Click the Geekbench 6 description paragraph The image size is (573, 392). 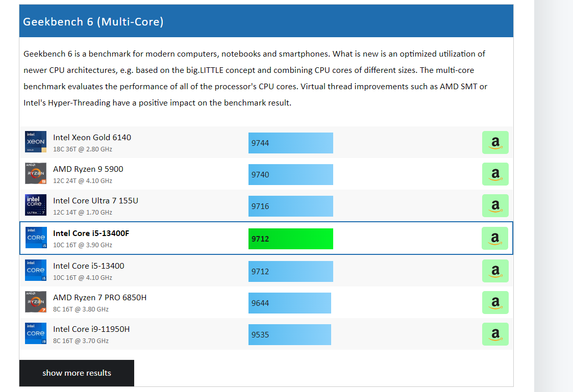256,78
